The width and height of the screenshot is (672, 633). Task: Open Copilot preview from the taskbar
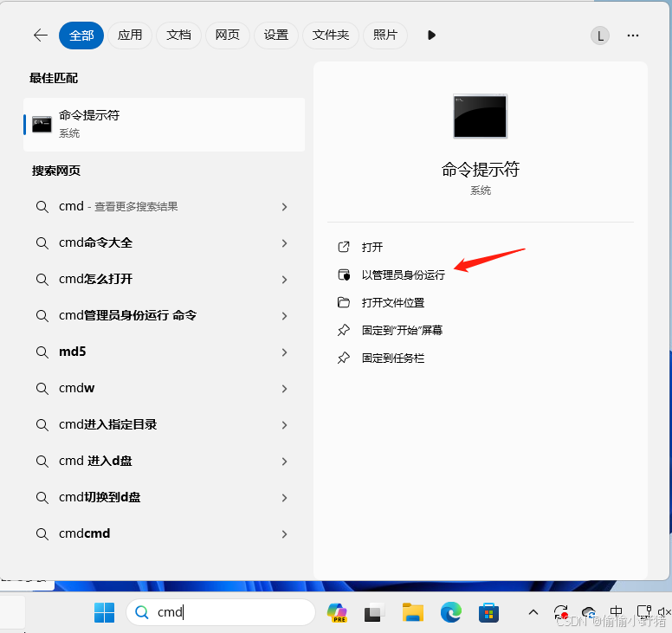tap(337, 612)
